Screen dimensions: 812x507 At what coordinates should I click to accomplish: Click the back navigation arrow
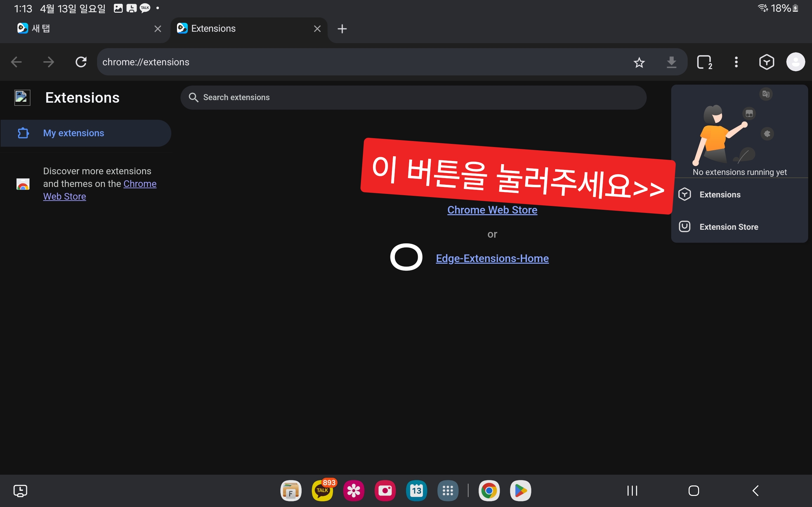(x=16, y=62)
